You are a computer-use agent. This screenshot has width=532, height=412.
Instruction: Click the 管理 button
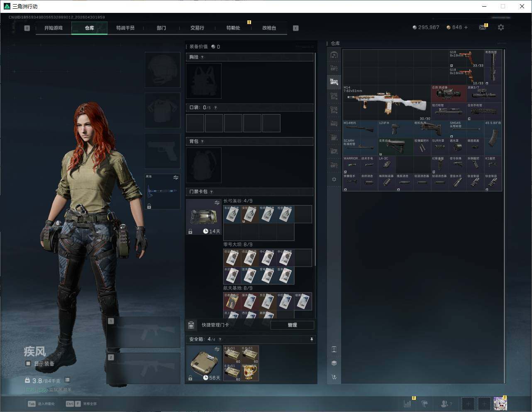(292, 325)
